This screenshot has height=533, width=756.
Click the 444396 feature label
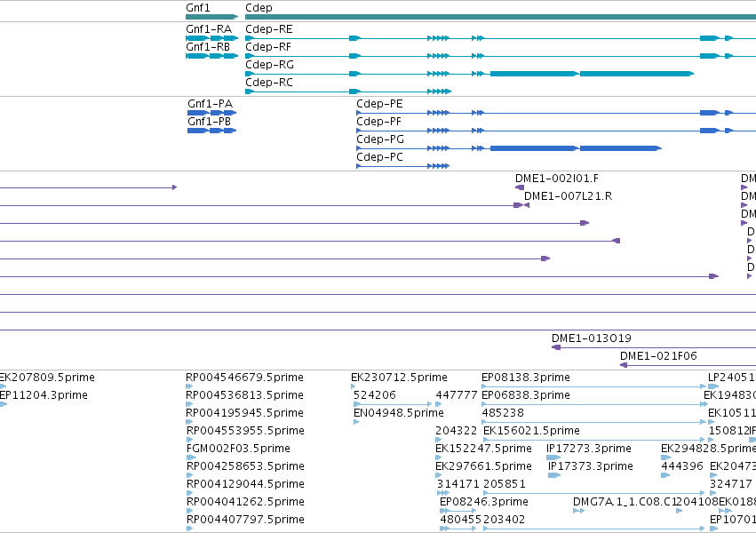pos(682,467)
